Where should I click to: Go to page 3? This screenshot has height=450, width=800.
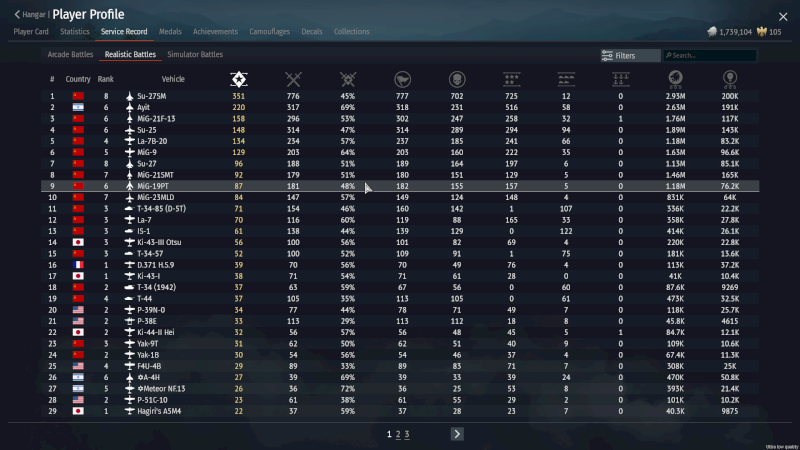407,434
